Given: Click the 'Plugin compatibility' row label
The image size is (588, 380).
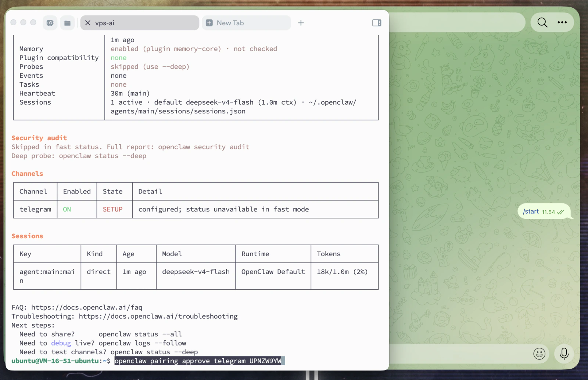Looking at the screenshot, I should click(x=59, y=58).
